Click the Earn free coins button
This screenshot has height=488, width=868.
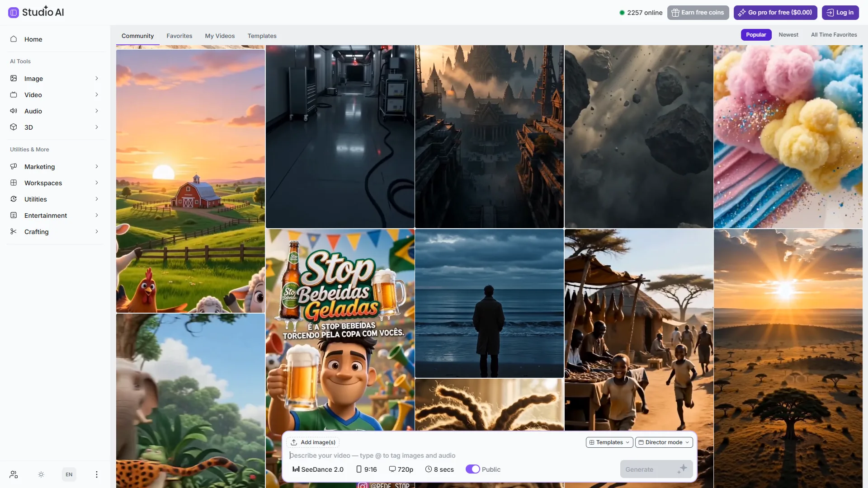click(x=698, y=13)
